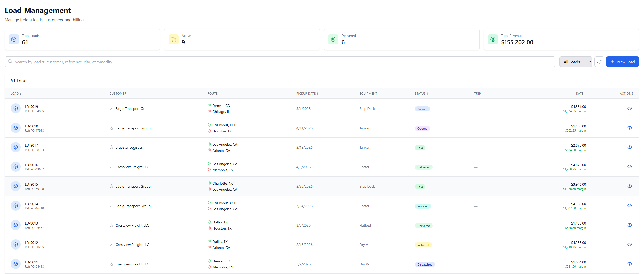This screenshot has width=644, height=274.
Task: Click the 3/8/2026 pickup date
Action: coord(303,225)
